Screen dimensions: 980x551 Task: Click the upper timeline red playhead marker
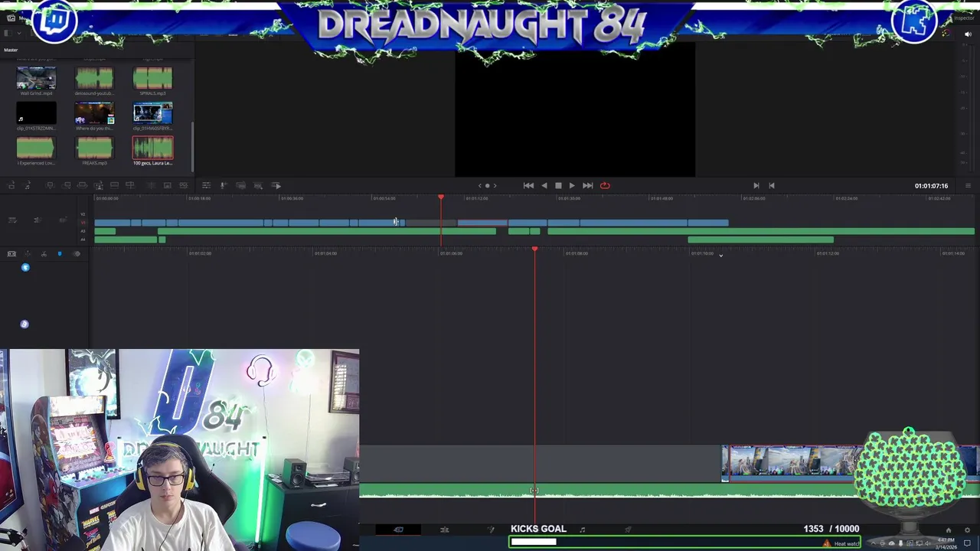441,198
